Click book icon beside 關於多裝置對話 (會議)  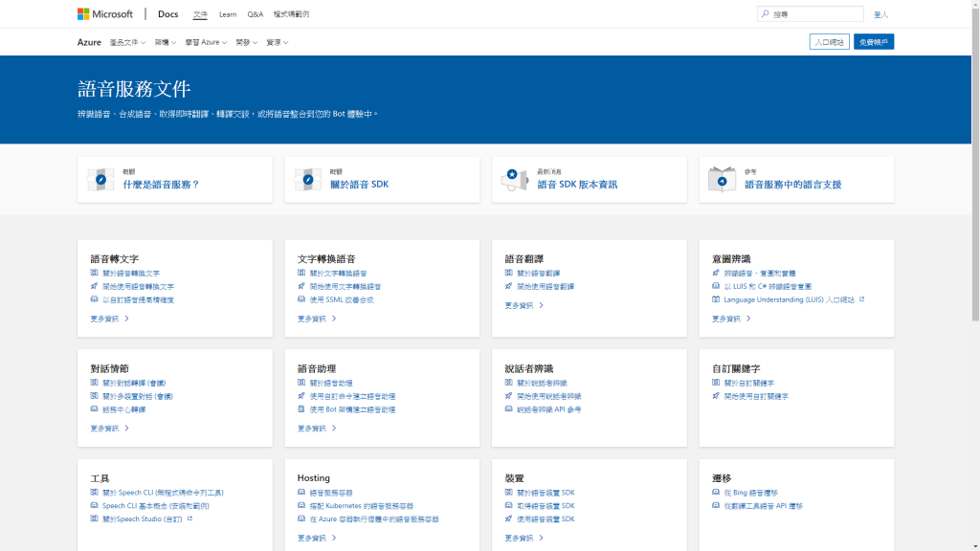point(95,396)
